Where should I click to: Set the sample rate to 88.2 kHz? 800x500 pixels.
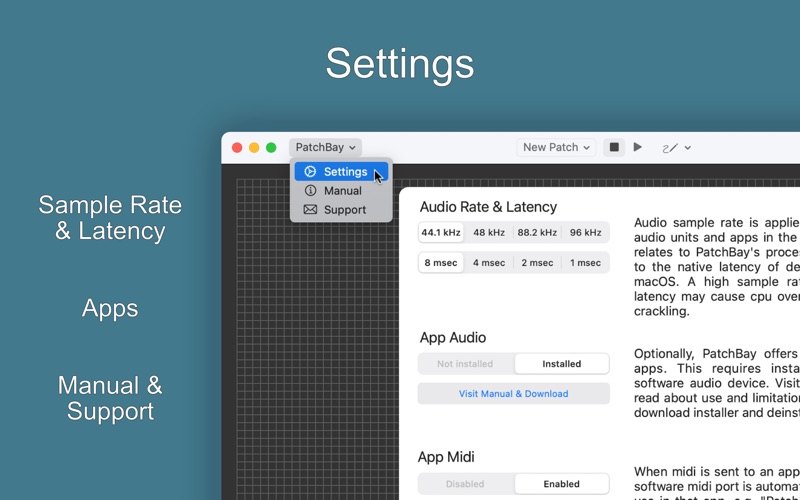(537, 233)
